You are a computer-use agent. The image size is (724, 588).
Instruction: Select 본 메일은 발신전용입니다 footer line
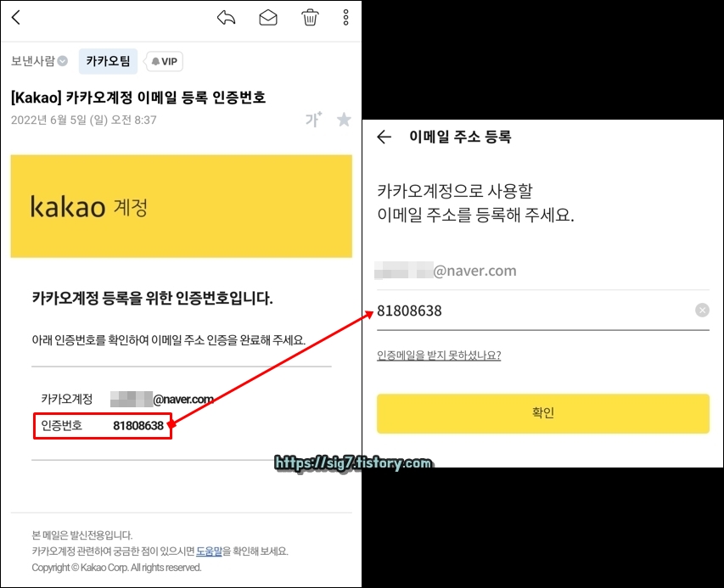82,535
